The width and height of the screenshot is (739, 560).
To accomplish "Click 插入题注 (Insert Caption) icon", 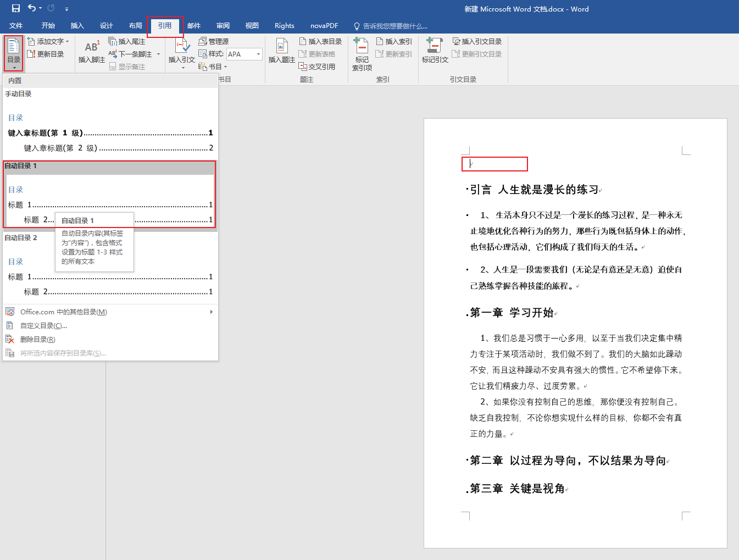I will (x=282, y=51).
